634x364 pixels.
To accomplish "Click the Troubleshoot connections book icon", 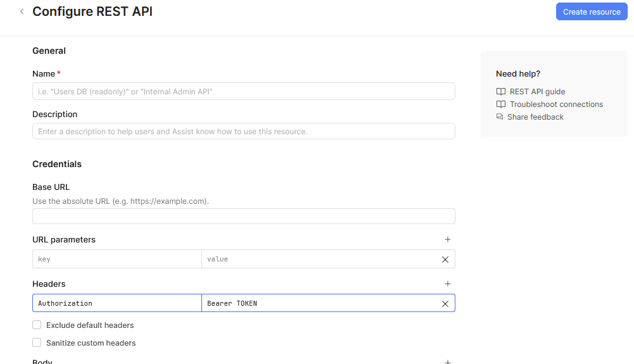I will coord(501,104).
